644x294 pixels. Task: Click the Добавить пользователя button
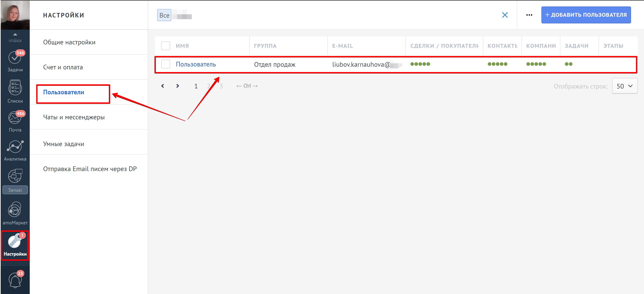tap(586, 15)
